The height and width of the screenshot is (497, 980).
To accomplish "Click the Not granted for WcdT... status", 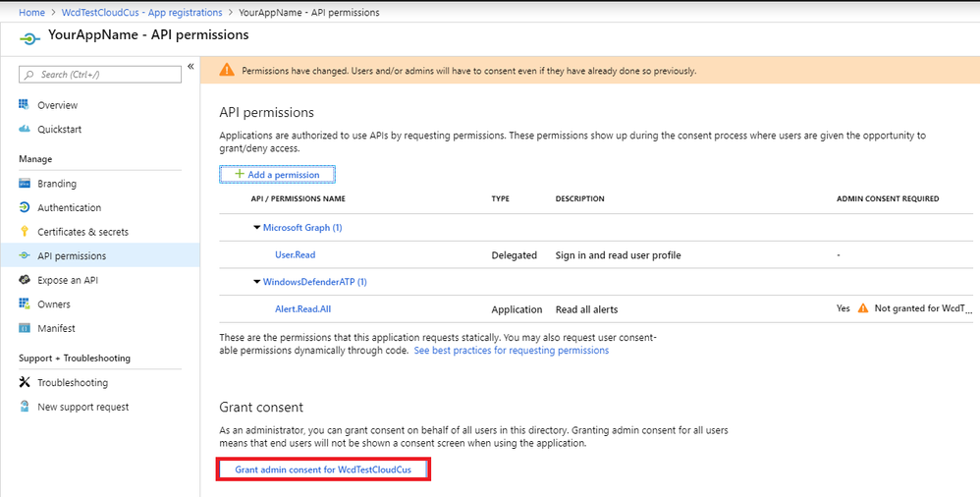I will pos(924,308).
